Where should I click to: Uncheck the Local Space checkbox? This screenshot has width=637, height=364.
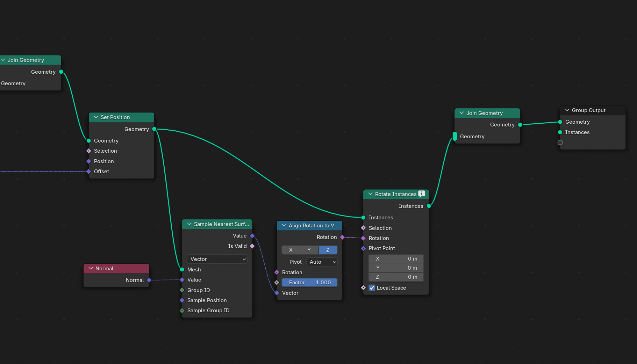tap(372, 288)
